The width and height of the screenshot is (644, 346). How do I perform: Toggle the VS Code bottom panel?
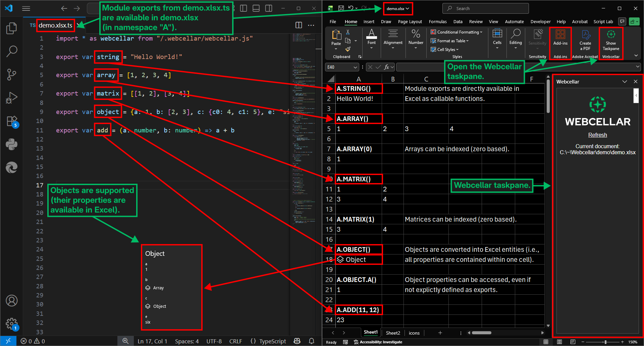[256, 8]
